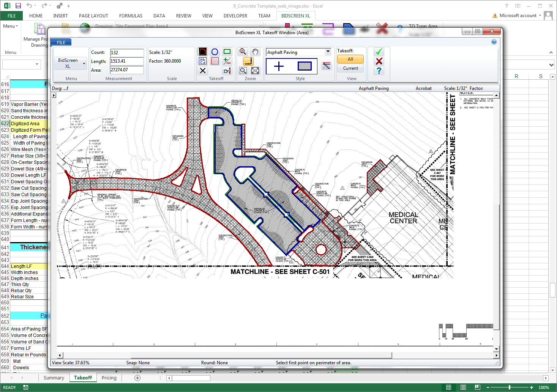This screenshot has height=392, width=557.
Task: Select the blue circle takeoff tool
Action: [x=215, y=52]
